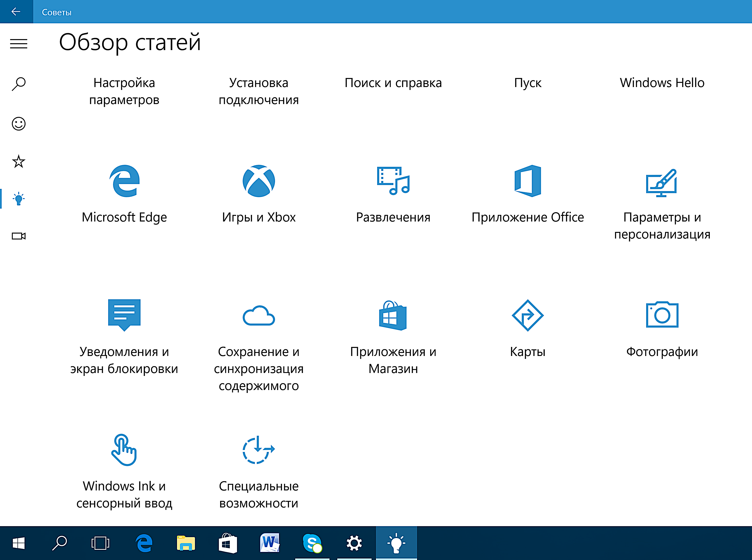Image resolution: width=752 pixels, height=560 pixels.
Task: Open the star favorites sidebar icon
Action: [x=19, y=161]
